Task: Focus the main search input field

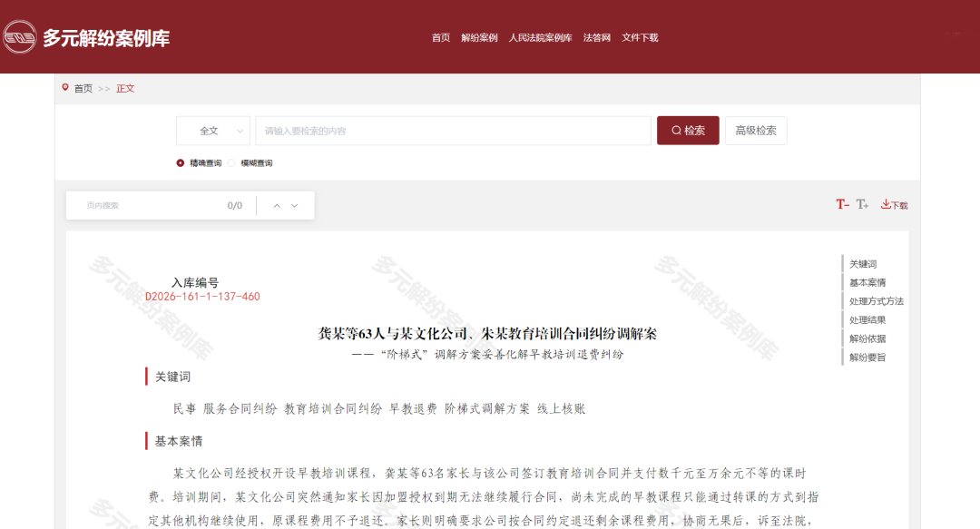Action: click(x=453, y=131)
